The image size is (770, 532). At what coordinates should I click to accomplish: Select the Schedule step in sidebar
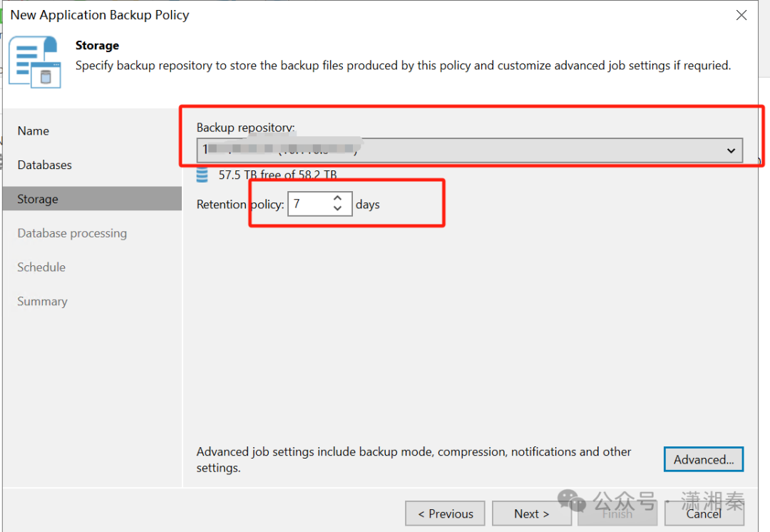(x=41, y=267)
